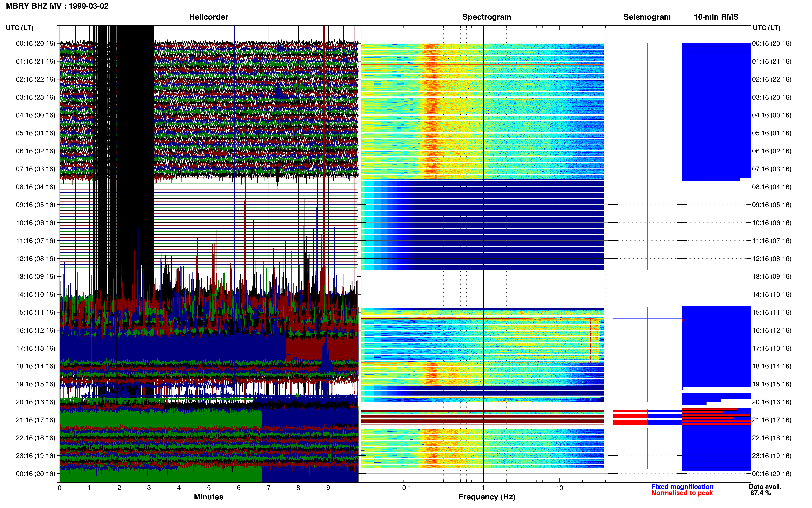Select left-axis time label '02:16 (22:16)'
The image size is (812, 508).
click(x=36, y=79)
